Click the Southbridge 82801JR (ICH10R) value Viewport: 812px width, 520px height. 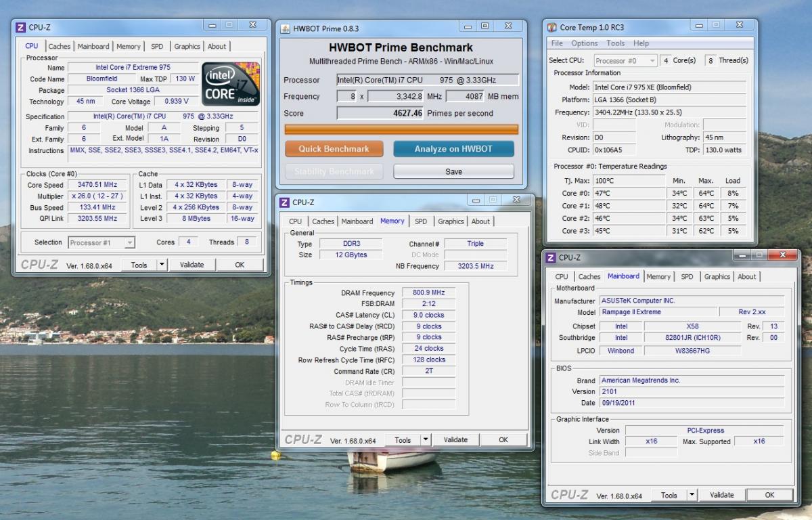click(692, 337)
